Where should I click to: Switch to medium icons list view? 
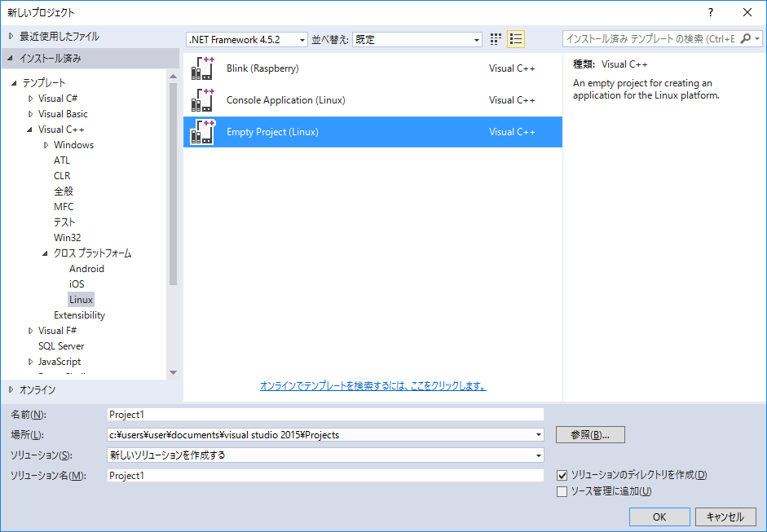click(516, 39)
